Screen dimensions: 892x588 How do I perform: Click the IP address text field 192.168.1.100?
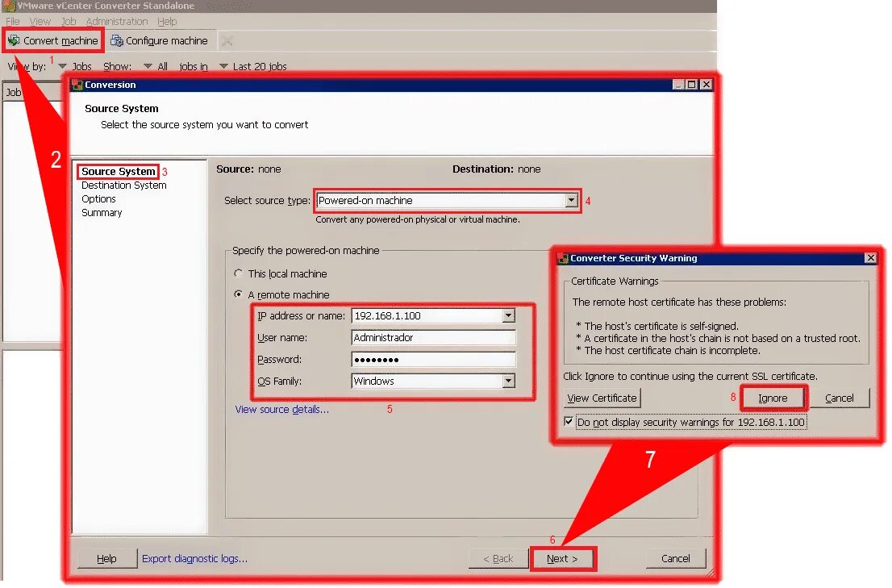pyautogui.click(x=427, y=316)
